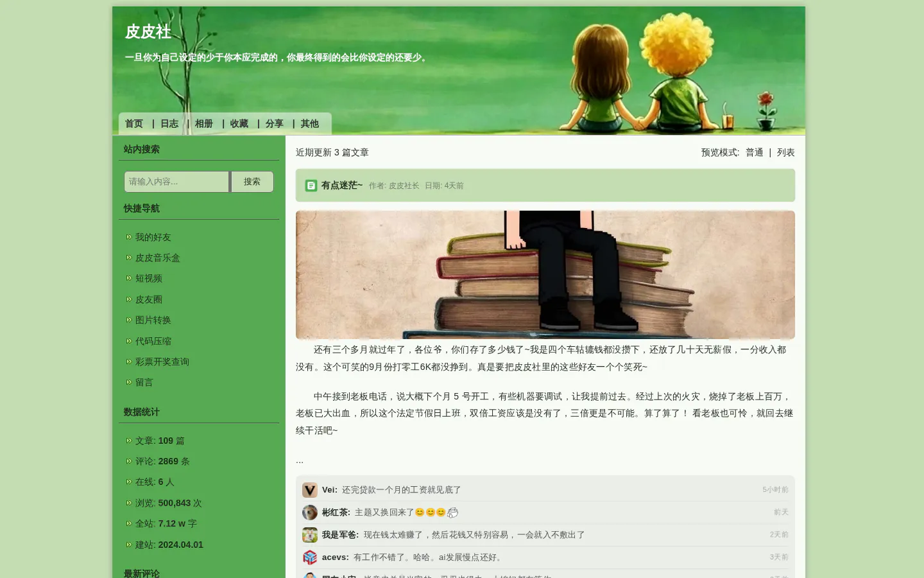Image resolution: width=924 pixels, height=578 pixels.
Task: Click commenter name 我是军爸
Action: pyautogui.click(x=339, y=535)
